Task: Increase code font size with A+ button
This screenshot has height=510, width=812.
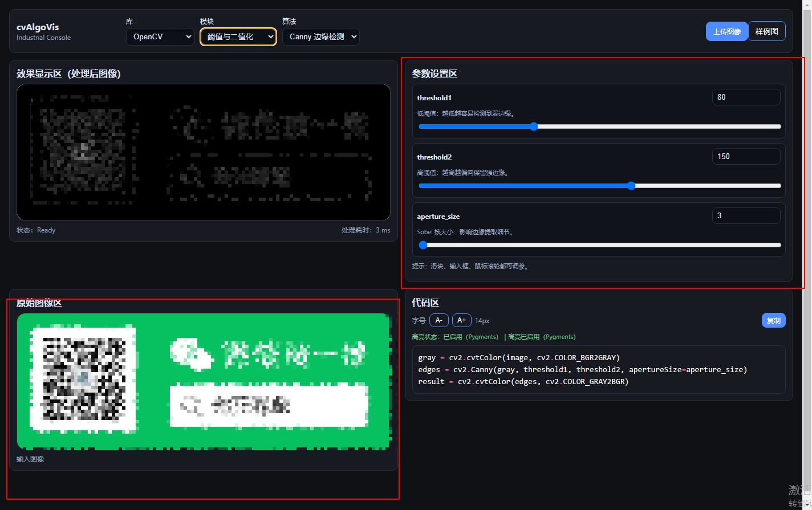Action: click(x=462, y=320)
